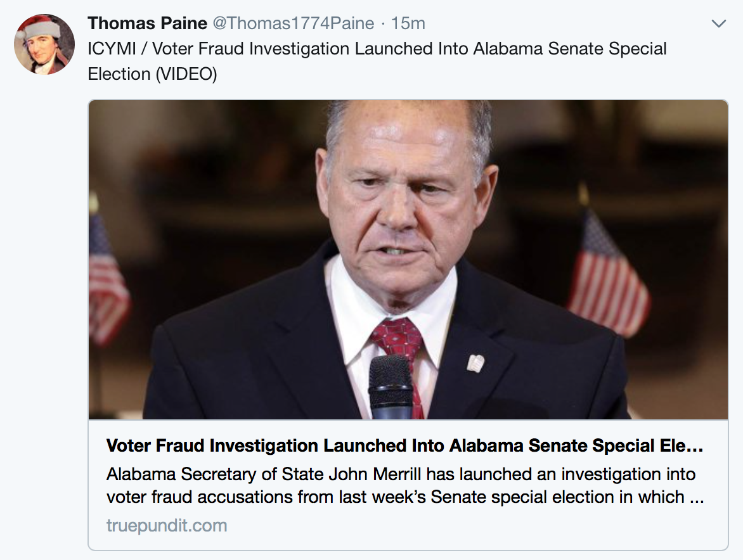The height and width of the screenshot is (560, 743).
Task: Tap the right American flag in the article photo
Action: [x=607, y=274]
